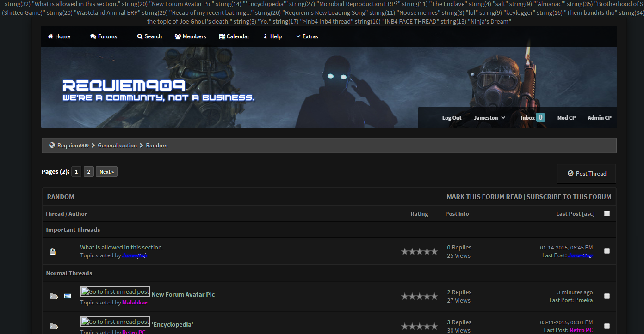Check the 'New Forum Avatar Pic' thread checkbox

click(x=607, y=296)
